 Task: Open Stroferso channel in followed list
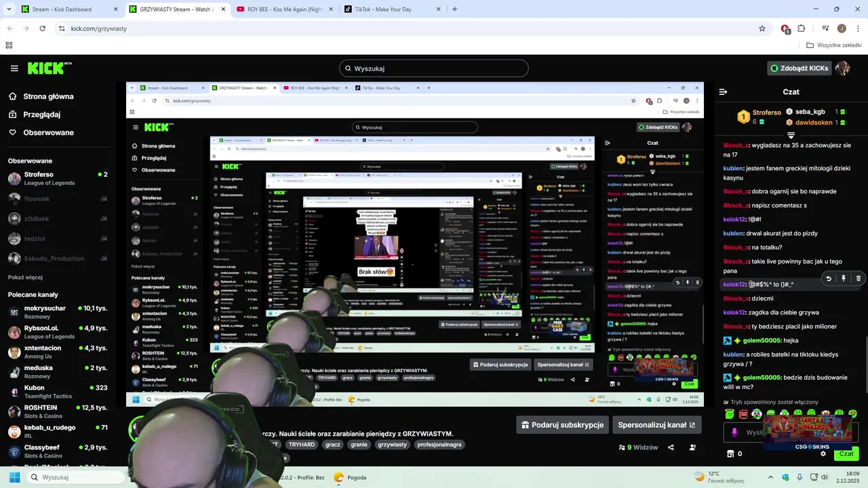[x=58, y=178]
